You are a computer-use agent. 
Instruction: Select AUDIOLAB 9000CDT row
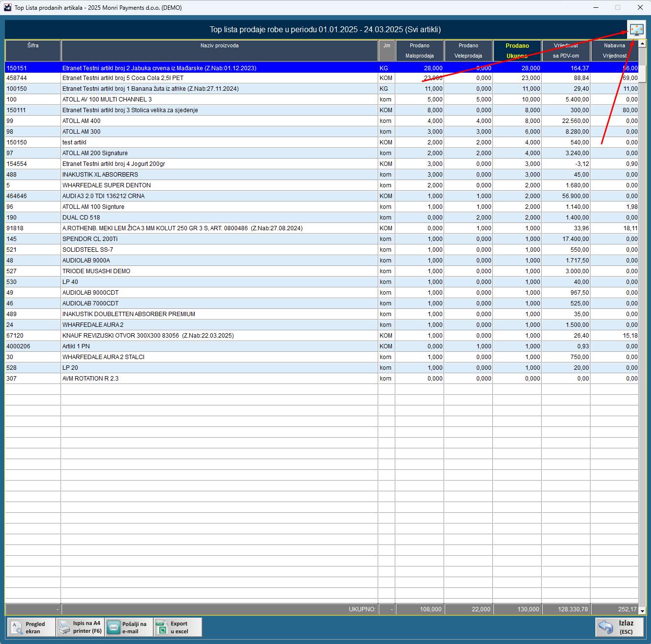pyautogui.click(x=322, y=293)
